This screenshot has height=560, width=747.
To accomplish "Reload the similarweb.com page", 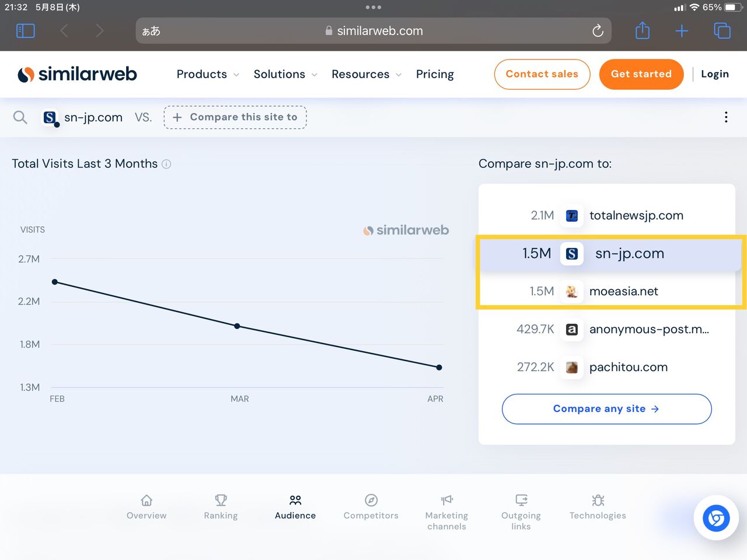I will (598, 31).
